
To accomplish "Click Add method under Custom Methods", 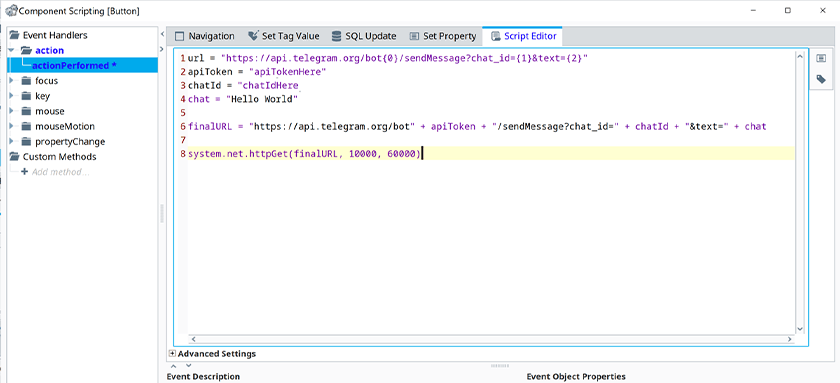I will [x=61, y=172].
